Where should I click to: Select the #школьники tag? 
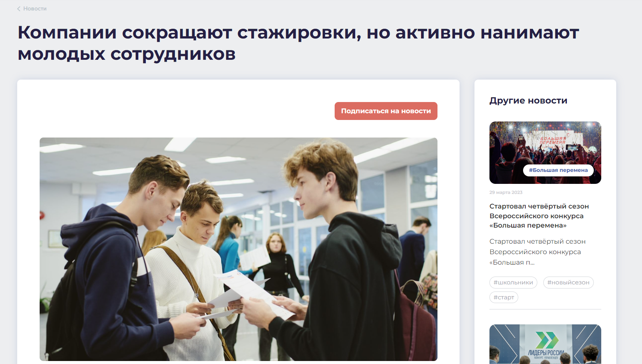point(513,283)
